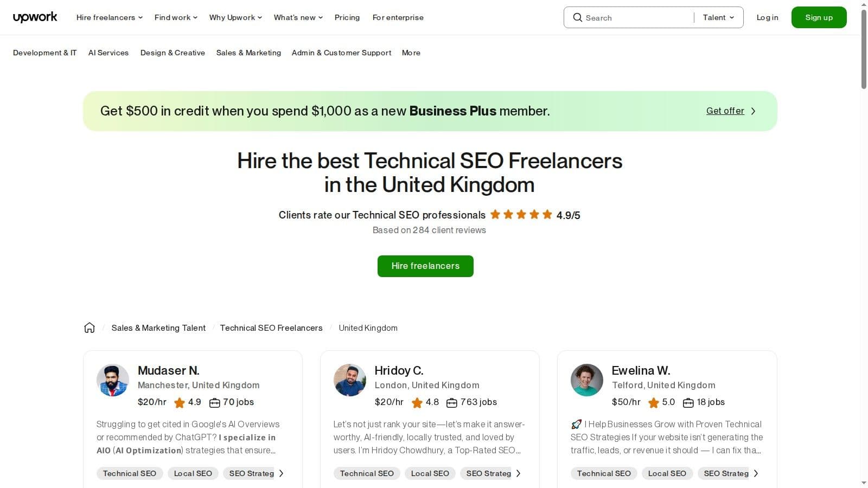The width and height of the screenshot is (868, 488).
Task: Open the Talent dropdown
Action: [x=718, y=17]
